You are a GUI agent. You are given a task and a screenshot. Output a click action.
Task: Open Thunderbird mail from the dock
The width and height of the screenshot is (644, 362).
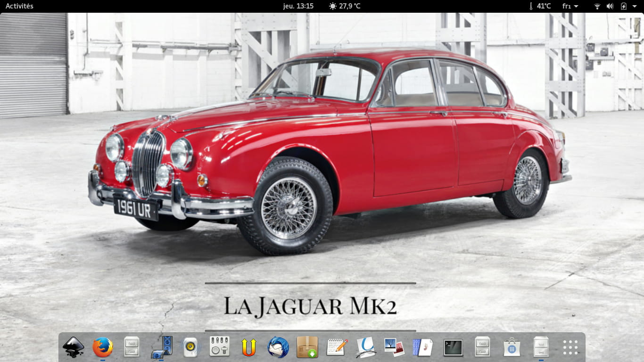[278, 347]
